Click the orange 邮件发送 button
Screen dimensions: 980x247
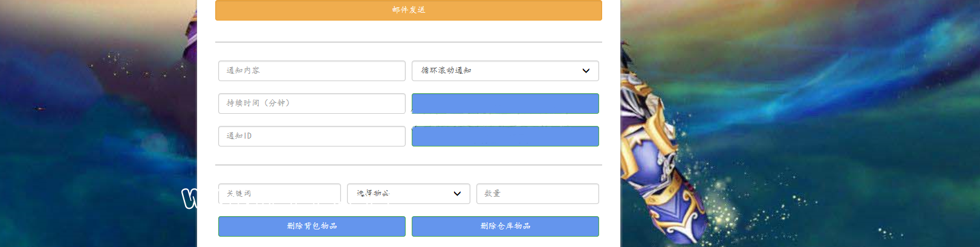tap(408, 10)
